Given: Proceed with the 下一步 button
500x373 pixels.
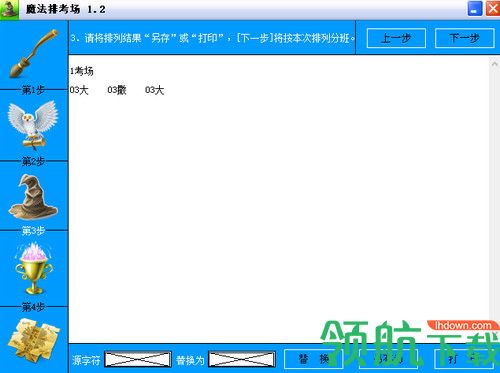Looking at the screenshot, I should (x=464, y=38).
